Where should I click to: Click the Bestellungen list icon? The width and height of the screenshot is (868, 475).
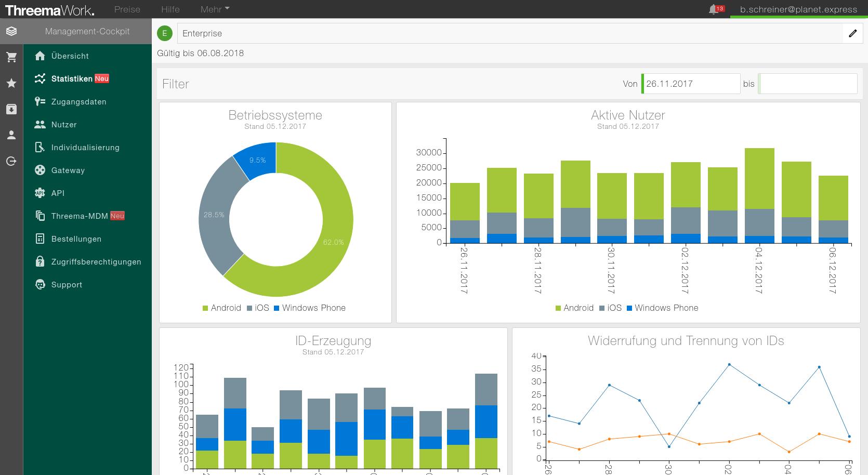40,239
